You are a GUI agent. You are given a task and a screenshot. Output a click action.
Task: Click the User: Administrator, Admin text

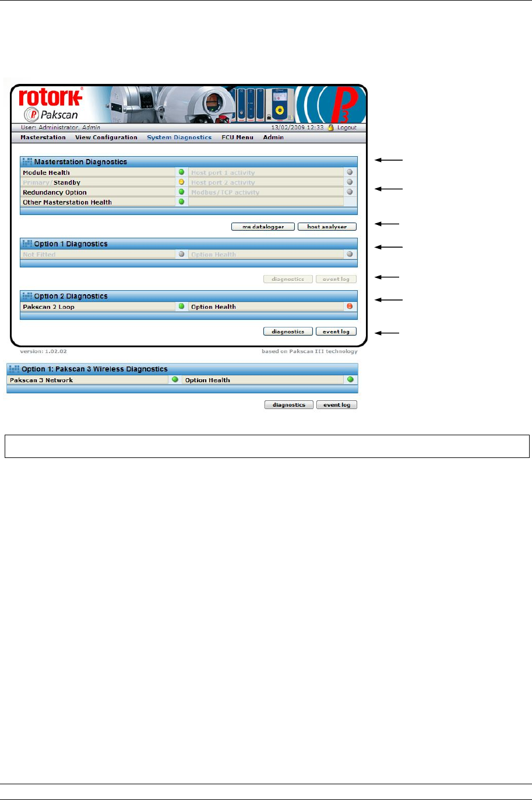tap(61, 128)
